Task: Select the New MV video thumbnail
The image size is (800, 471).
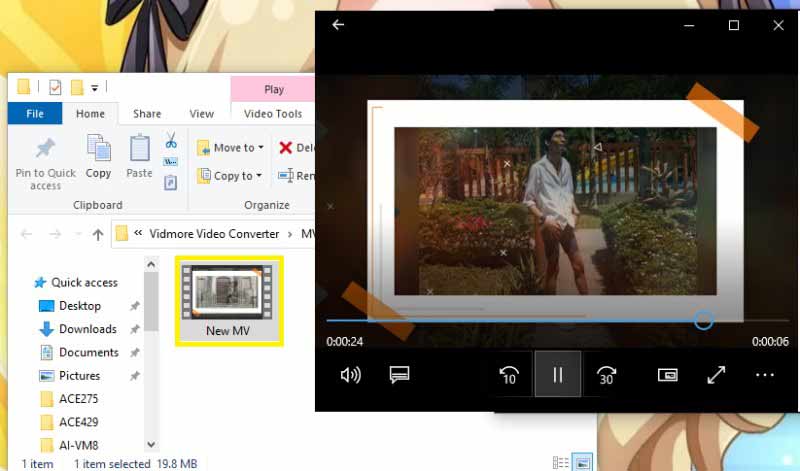Action: 229,300
